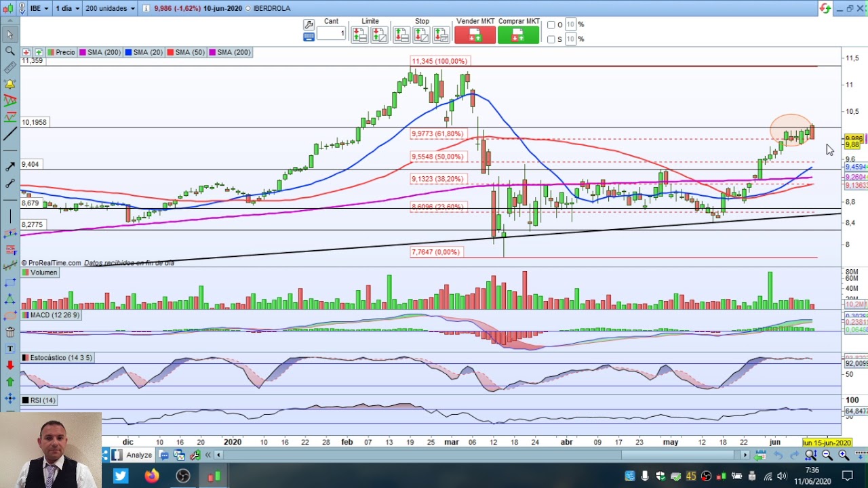Open the trash tool to delete objects
The height and width of the screenshot is (488, 868).
click(9, 332)
